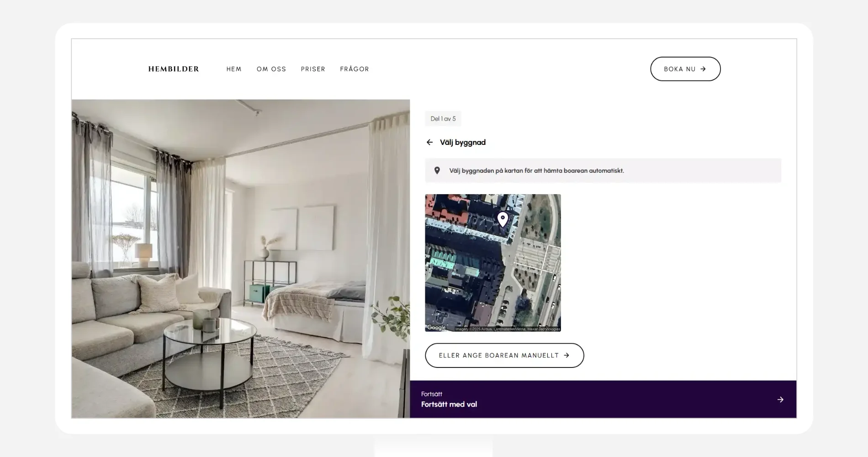Viewport: 868px width, 457px height.
Task: Click the living room photo
Action: click(241, 259)
